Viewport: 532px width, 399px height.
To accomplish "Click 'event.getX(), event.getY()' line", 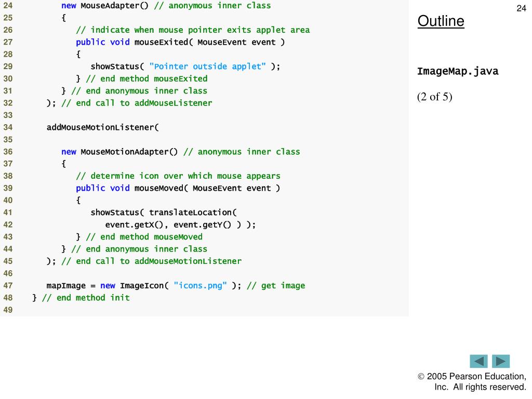I will point(180,224).
